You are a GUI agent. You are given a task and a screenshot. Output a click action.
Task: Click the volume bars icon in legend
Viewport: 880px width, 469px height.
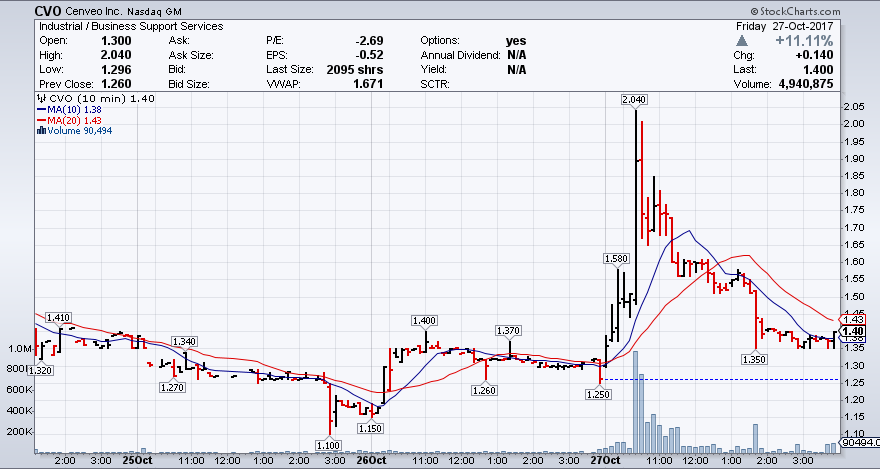pos(39,129)
